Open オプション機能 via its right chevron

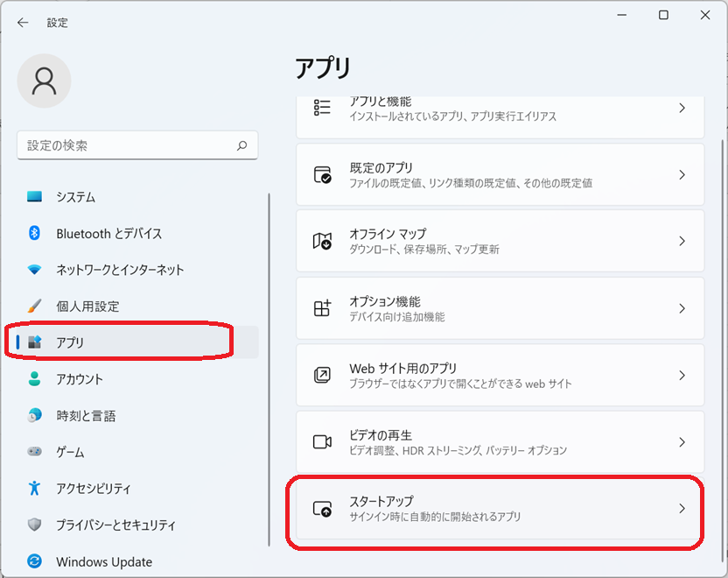pyautogui.click(x=682, y=308)
